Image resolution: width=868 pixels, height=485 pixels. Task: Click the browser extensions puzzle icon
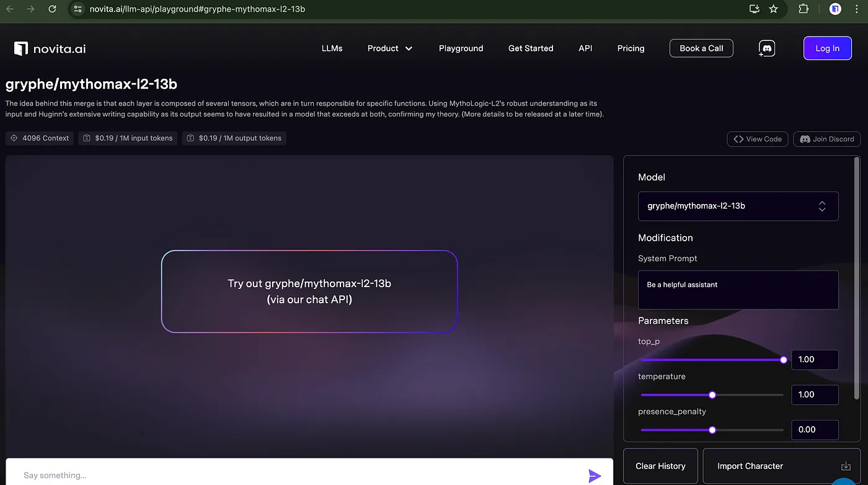[x=803, y=9]
